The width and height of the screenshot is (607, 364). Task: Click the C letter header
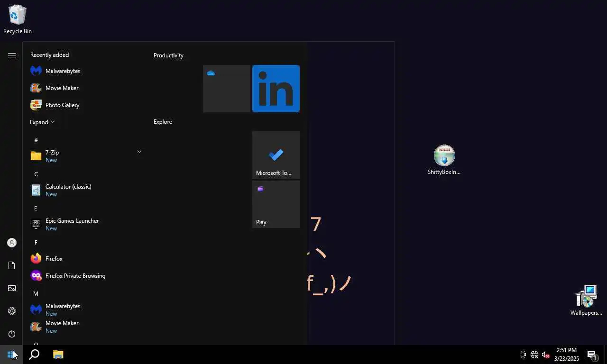coord(36,174)
